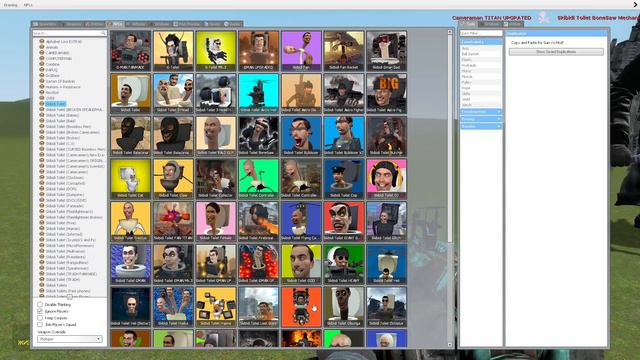
Task: Spawn the cyan Skibidi Toilet Astro Heli
Action: tap(258, 93)
